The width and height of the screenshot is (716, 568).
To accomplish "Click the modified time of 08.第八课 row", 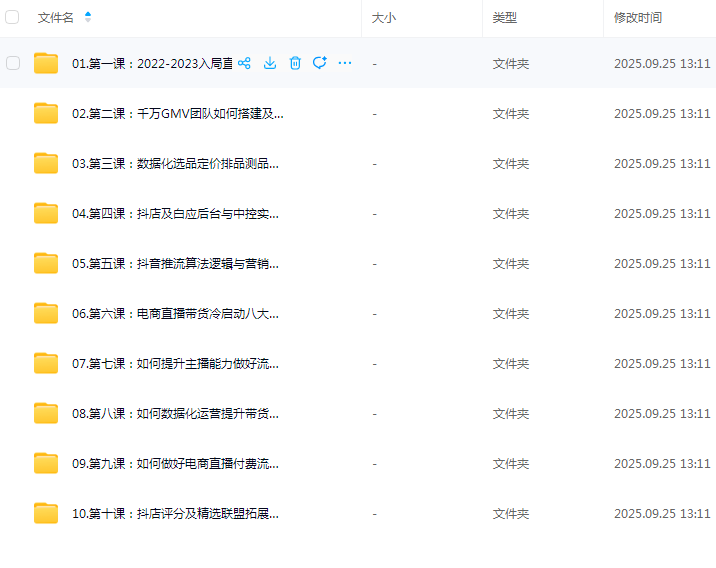I will (x=662, y=414).
